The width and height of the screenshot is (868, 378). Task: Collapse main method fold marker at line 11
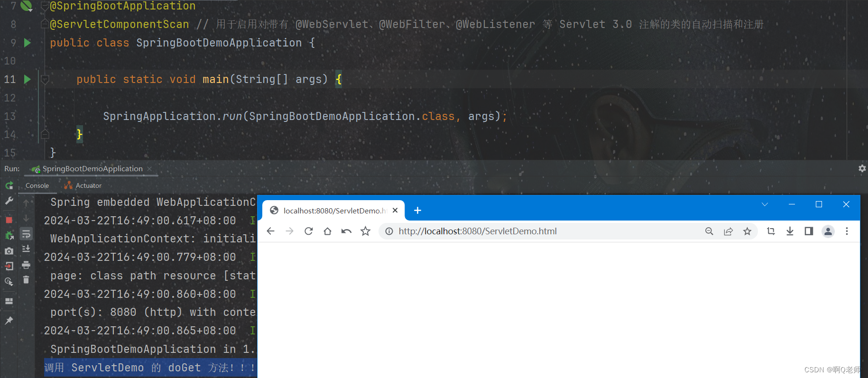point(45,79)
